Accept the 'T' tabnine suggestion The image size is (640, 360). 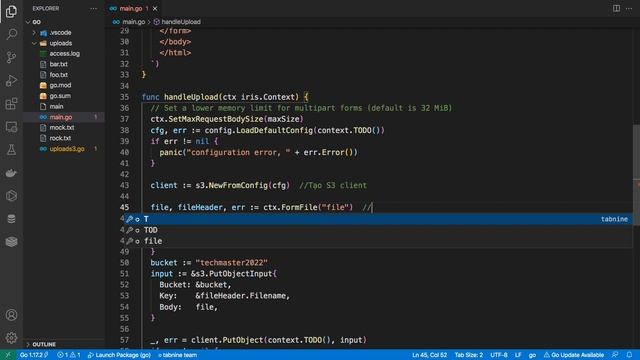[378, 219]
